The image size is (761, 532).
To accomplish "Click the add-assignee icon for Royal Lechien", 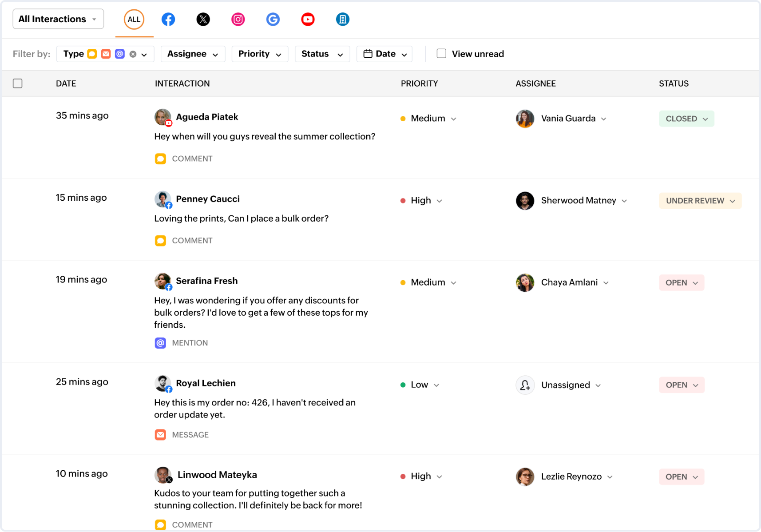I will click(x=525, y=385).
